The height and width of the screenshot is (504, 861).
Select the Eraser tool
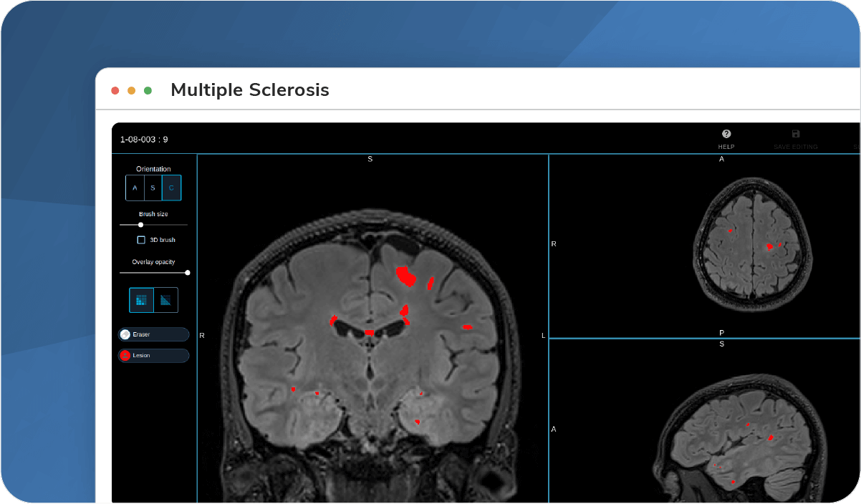coord(153,334)
